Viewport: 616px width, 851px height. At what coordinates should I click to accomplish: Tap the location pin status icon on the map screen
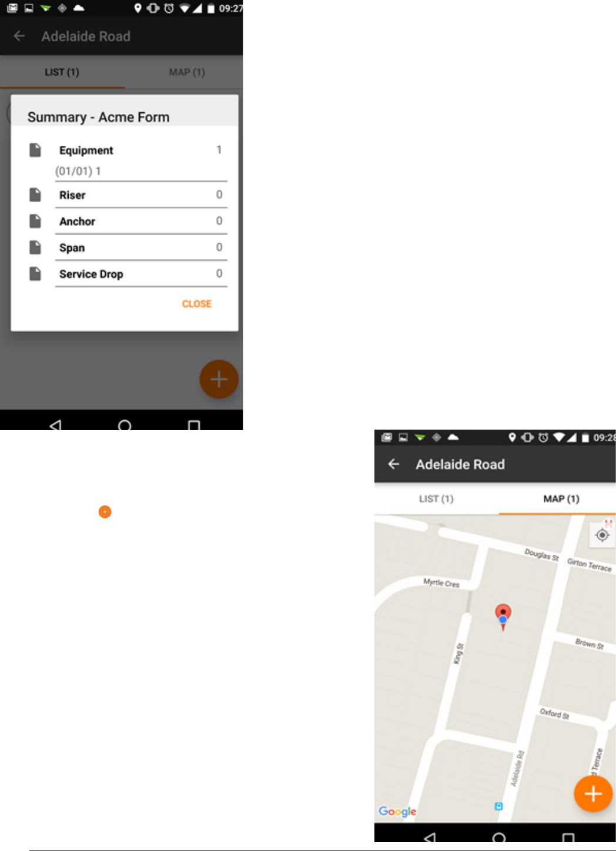tap(512, 437)
